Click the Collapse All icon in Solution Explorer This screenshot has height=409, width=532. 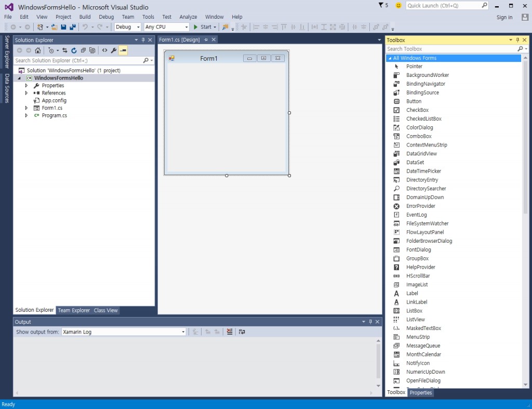(x=83, y=50)
